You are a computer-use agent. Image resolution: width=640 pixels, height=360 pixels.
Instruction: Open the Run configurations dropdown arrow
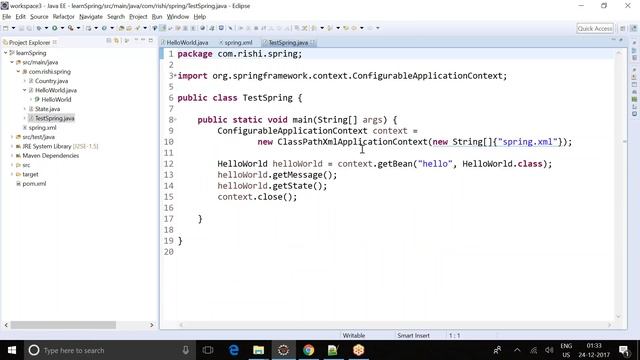(x=62, y=28)
